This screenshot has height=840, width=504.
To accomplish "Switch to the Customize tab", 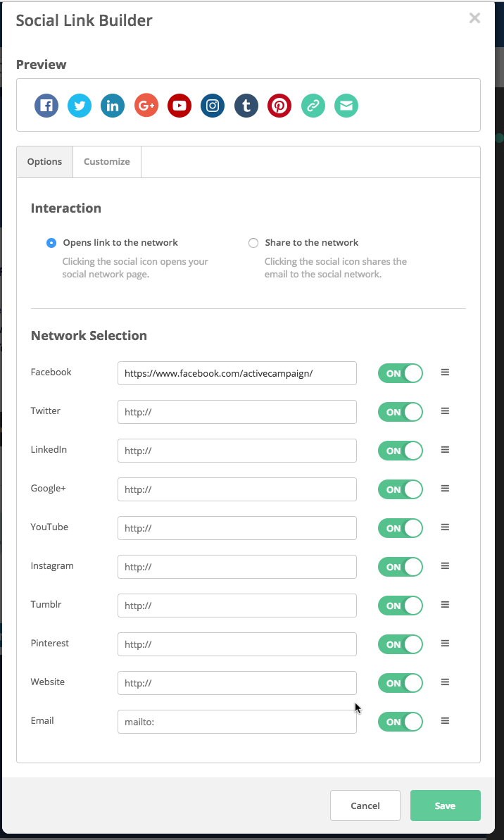I will pos(107,162).
